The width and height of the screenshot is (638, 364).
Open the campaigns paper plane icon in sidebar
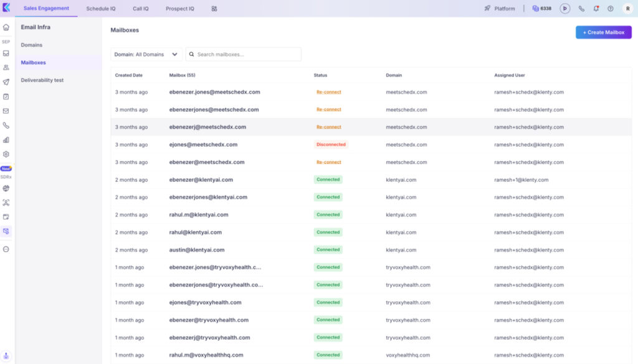pyautogui.click(x=6, y=80)
